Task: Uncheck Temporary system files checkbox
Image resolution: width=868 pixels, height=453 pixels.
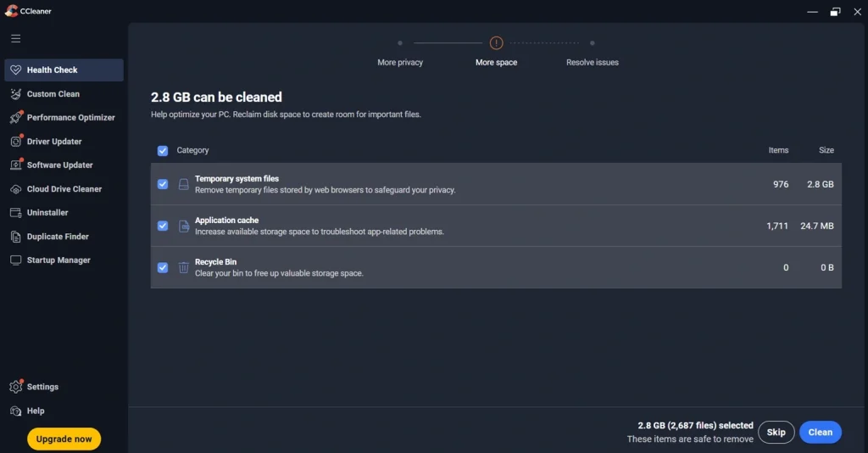Action: tap(162, 184)
